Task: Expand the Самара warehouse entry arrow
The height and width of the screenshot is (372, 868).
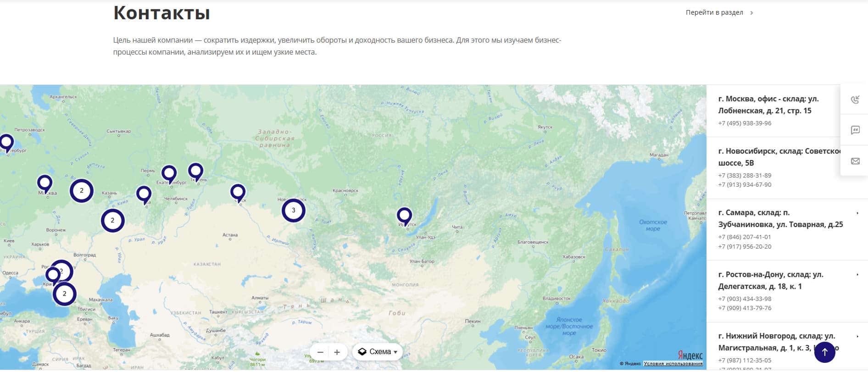Action: pyautogui.click(x=857, y=213)
